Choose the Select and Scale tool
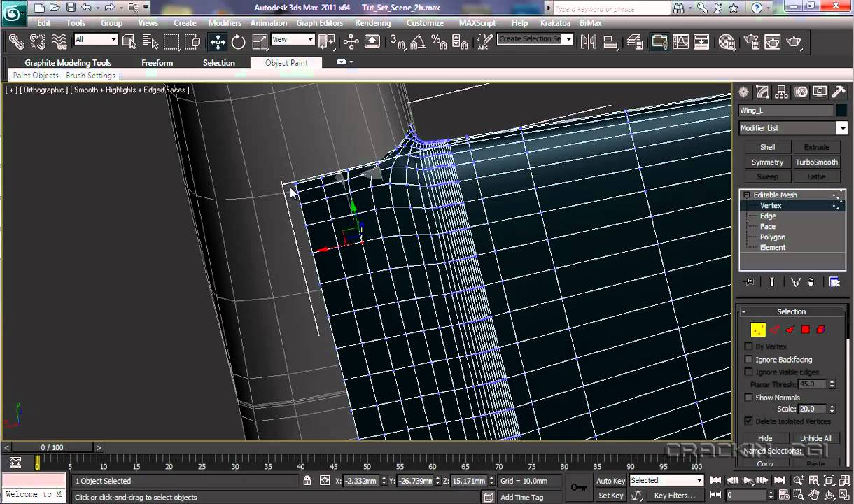Image resolution: width=854 pixels, height=504 pixels. tap(258, 42)
